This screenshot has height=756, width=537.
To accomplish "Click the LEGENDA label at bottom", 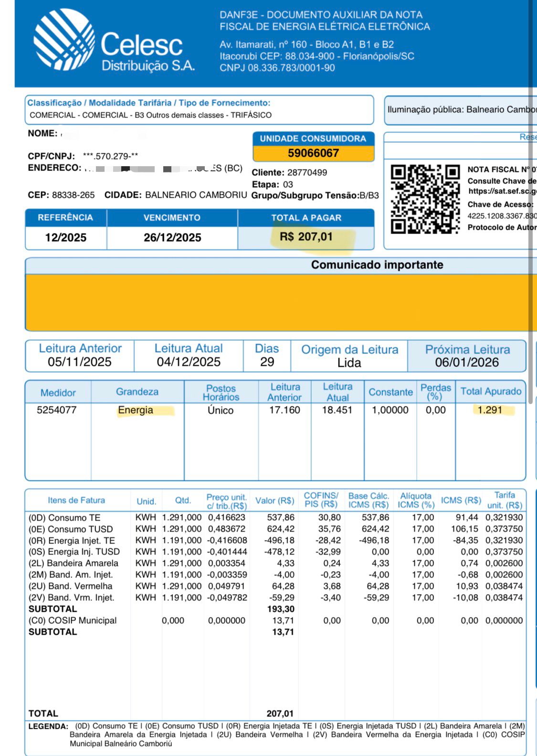I will [x=48, y=726].
